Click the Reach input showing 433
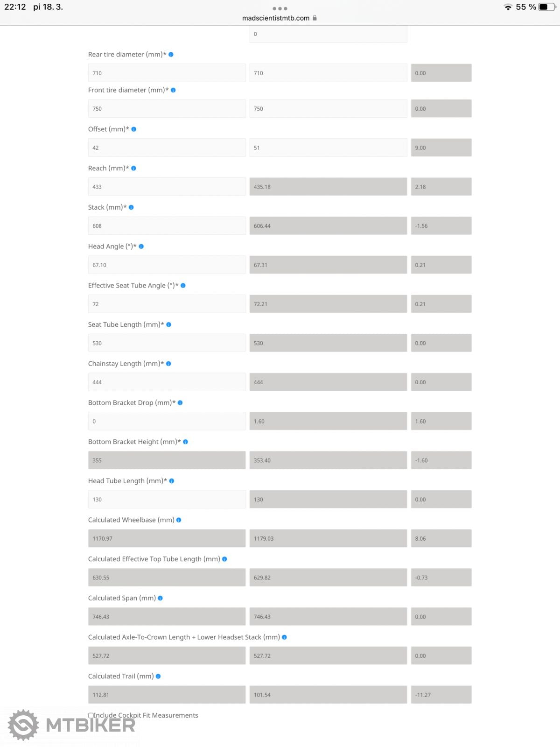This screenshot has width=560, height=747. pyautogui.click(x=167, y=187)
